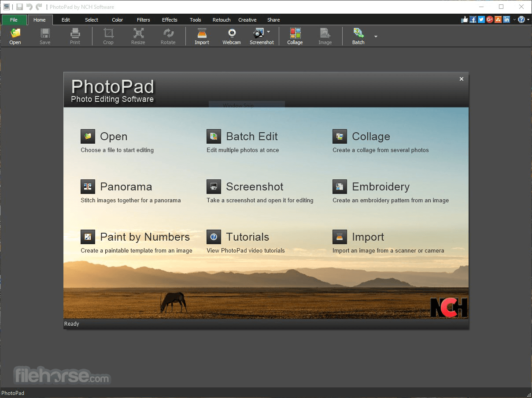Switch to the Select tab
Image resolution: width=532 pixels, height=398 pixels.
pyautogui.click(x=92, y=20)
